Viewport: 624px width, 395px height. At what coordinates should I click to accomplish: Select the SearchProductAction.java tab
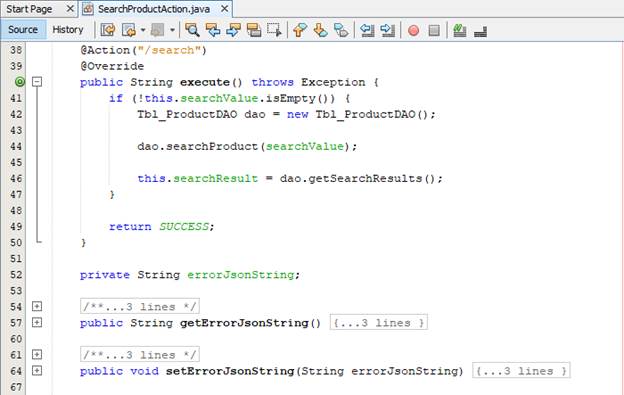[154, 9]
